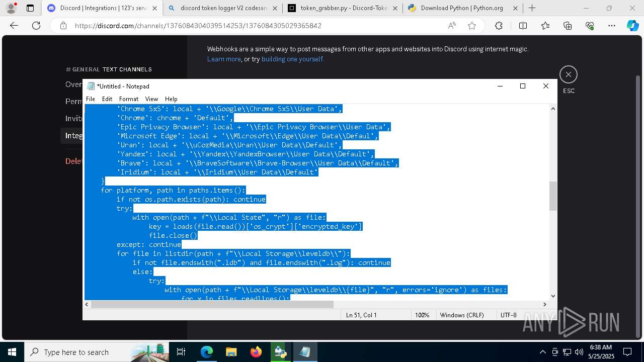Click 'UTF-8' encoding in status bar

tap(508, 315)
